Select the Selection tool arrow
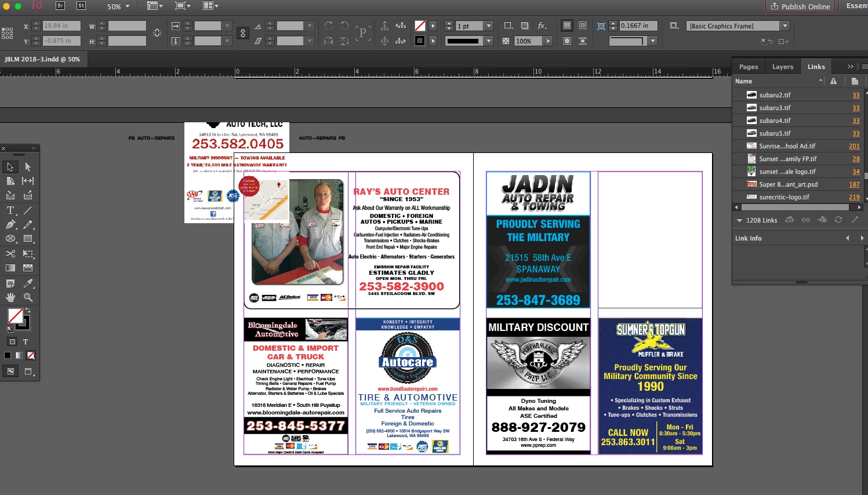The image size is (868, 495). [x=10, y=167]
